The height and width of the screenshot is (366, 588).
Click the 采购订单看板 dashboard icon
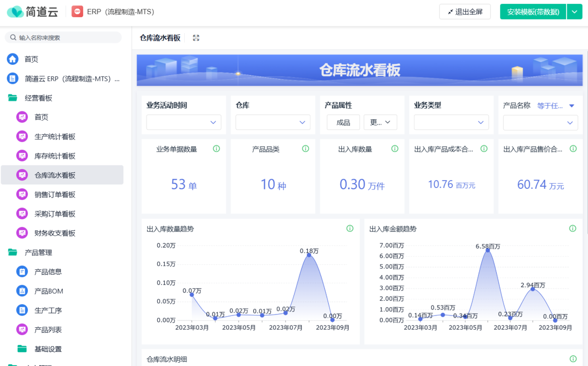coord(22,214)
